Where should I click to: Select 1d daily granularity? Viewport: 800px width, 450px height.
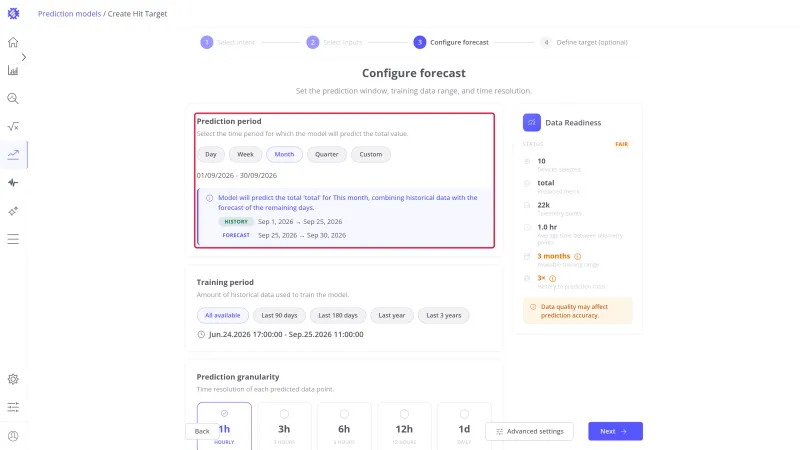click(464, 427)
